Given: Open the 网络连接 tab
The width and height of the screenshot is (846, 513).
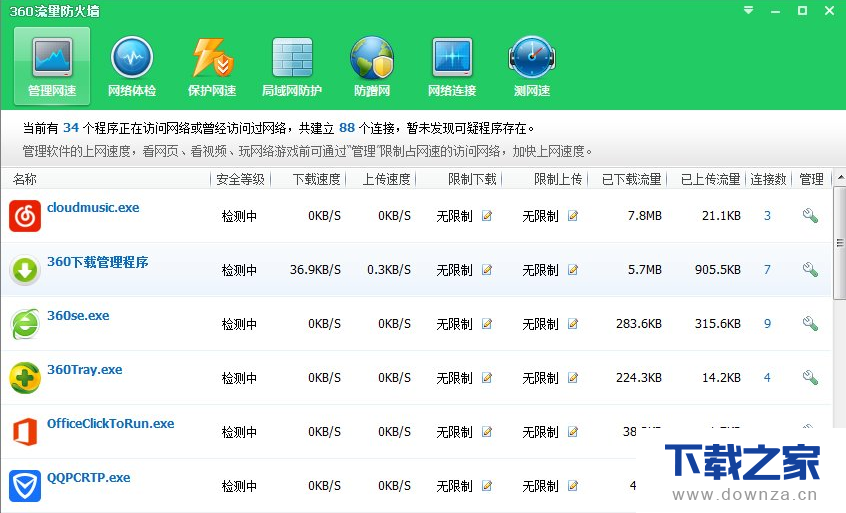Looking at the screenshot, I should (x=452, y=66).
